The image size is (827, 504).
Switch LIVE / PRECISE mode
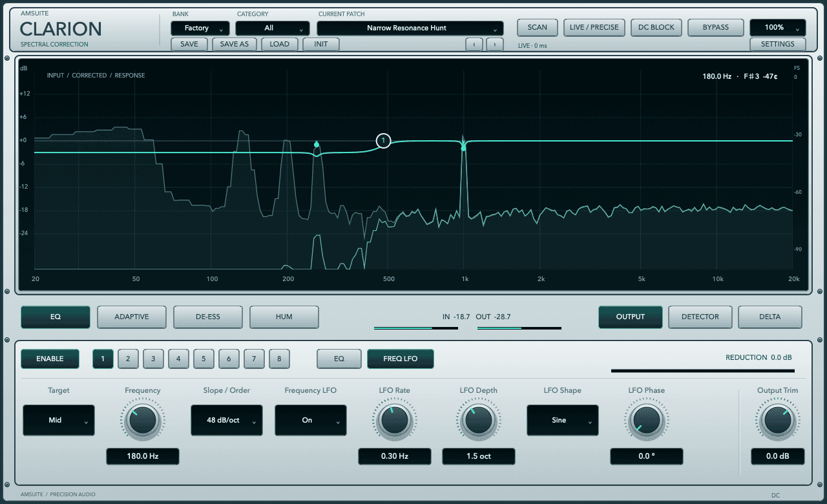click(594, 27)
